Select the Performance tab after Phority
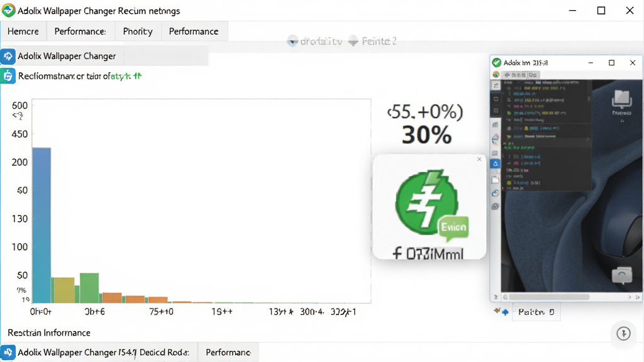Viewport: 644px width, 362px height. pos(194,31)
